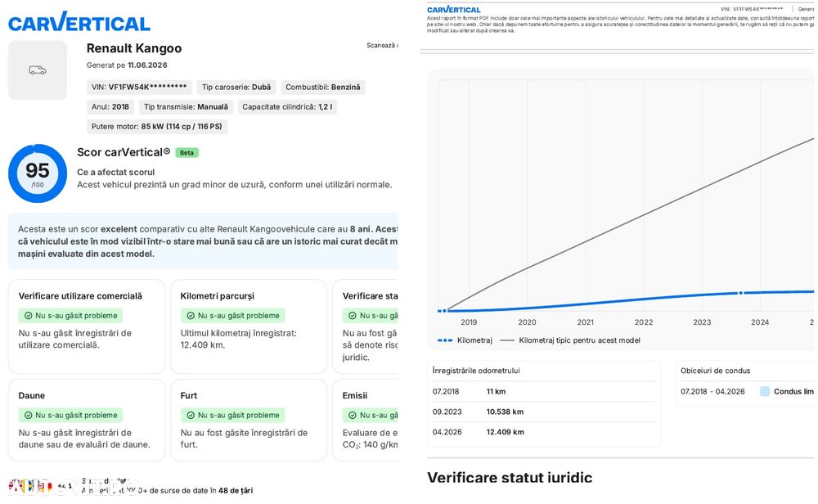Image resolution: width=818 pixels, height=504 pixels.
Task: Click the 48 de țări text at bottom
Action: (x=236, y=490)
